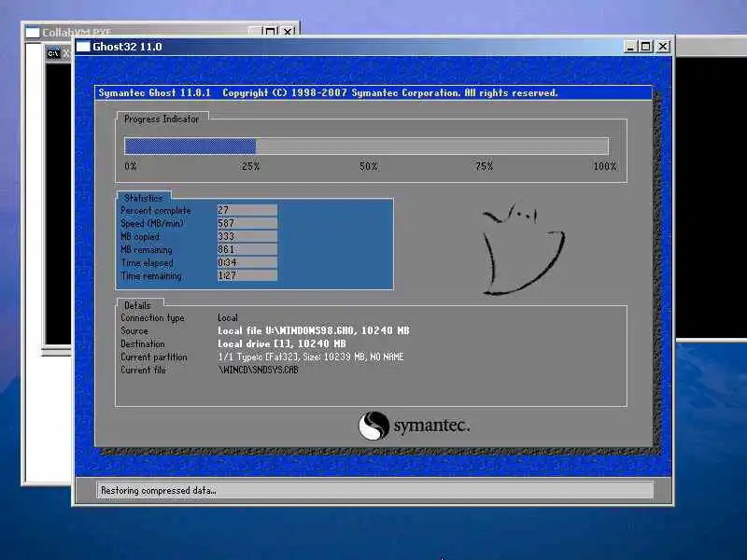Click the symantec wordmark text

[431, 426]
